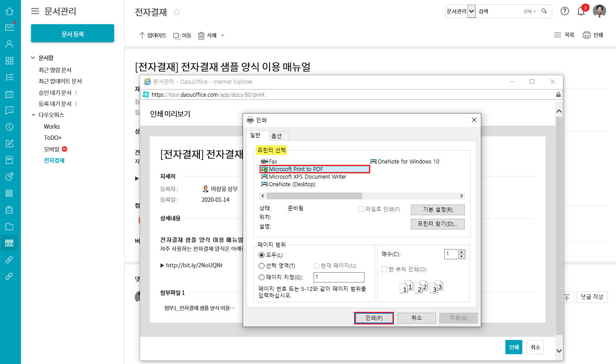Collapse the 문서함 tree section
This screenshot has height=364, width=616.
point(33,58)
